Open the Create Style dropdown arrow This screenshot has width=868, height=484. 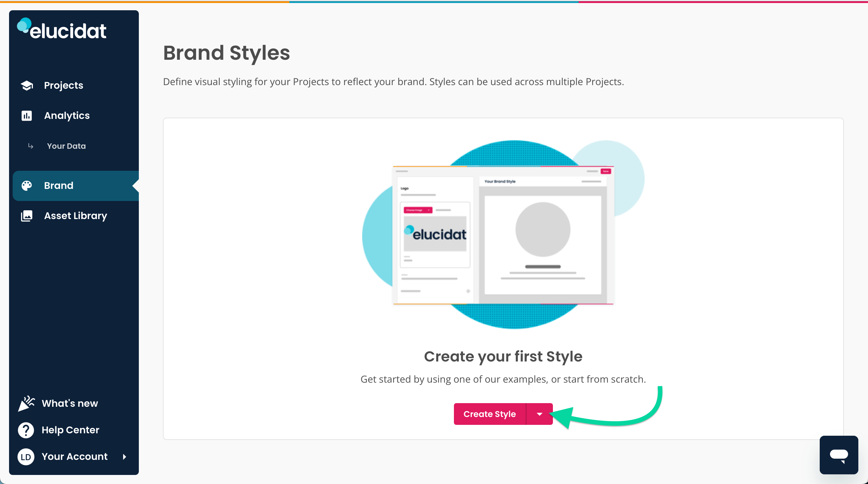(x=539, y=414)
